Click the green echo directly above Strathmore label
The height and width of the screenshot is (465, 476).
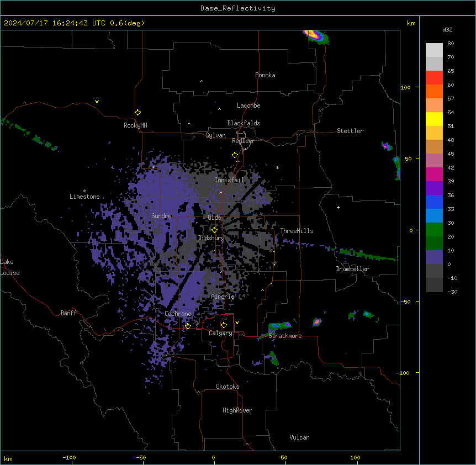(x=279, y=326)
